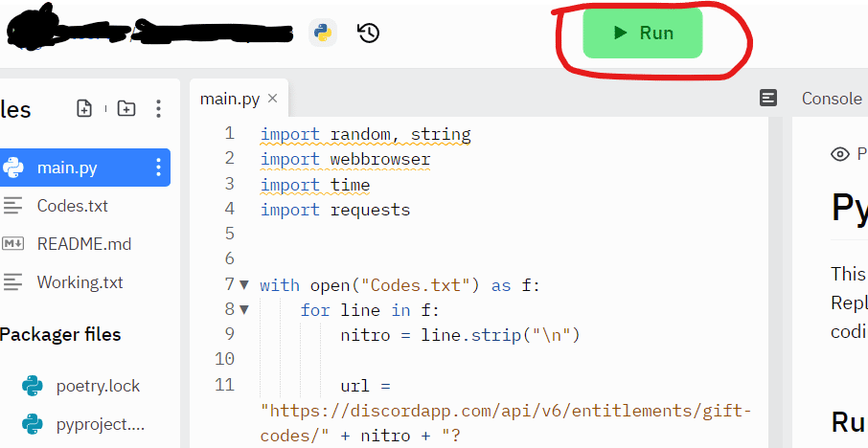
Task: Collapse the code fold arrow on line 7
Action: click(x=243, y=284)
